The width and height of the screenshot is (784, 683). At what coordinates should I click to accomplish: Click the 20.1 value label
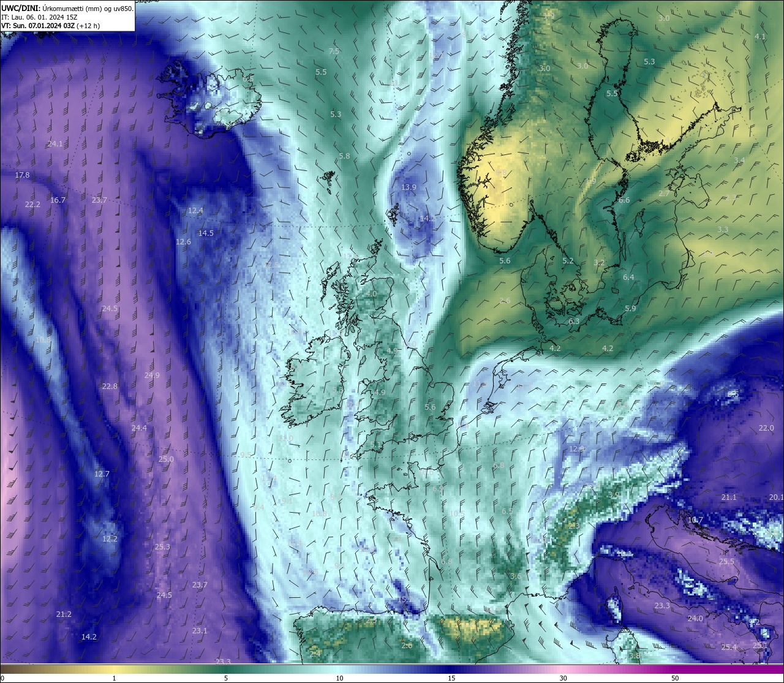point(777,497)
